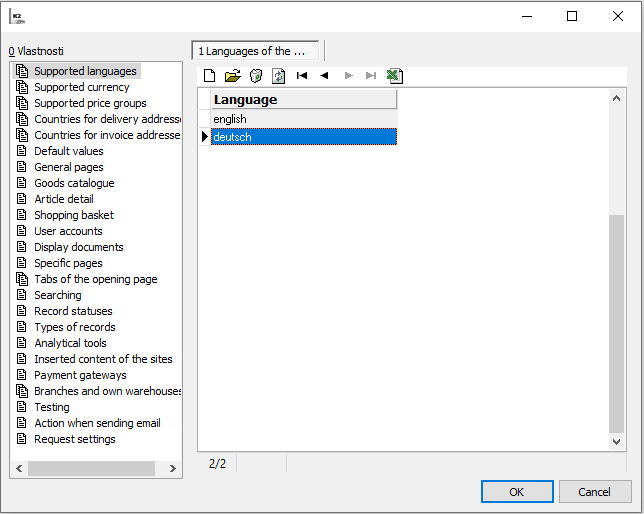
Task: Select Types of records item
Action: coord(75,327)
